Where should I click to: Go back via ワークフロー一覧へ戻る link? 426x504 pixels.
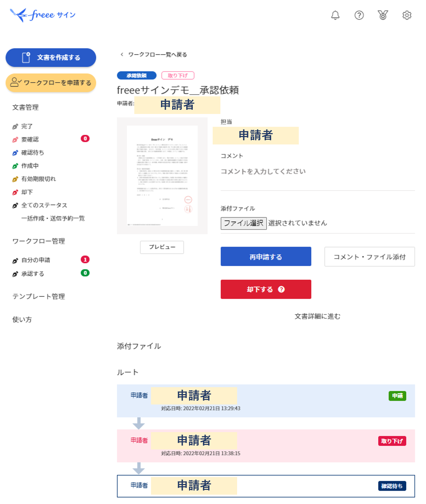pyautogui.click(x=157, y=55)
